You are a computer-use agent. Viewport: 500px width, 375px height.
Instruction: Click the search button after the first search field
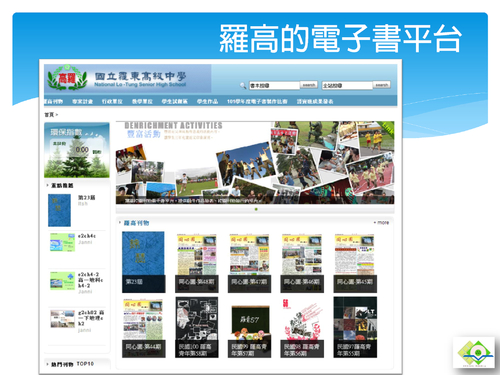pos(309,85)
